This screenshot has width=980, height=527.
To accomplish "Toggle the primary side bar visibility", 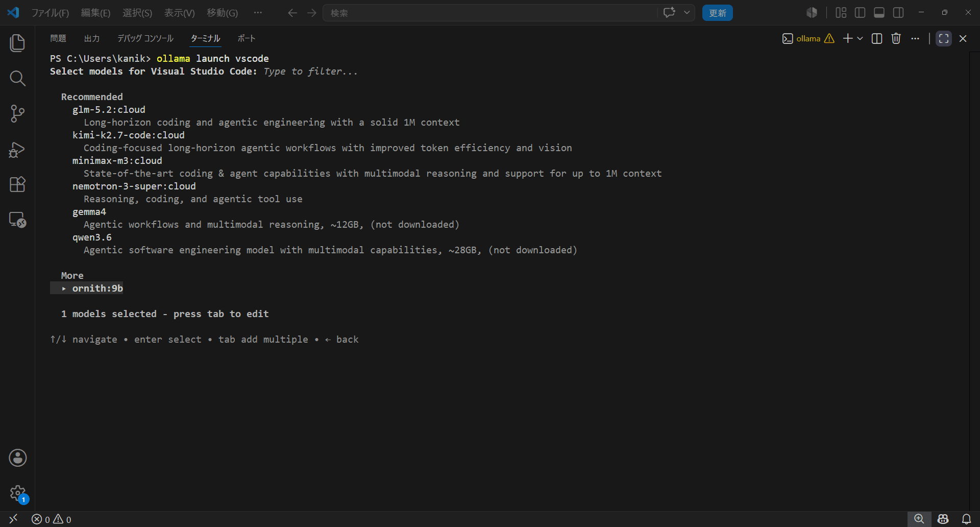I will point(860,13).
